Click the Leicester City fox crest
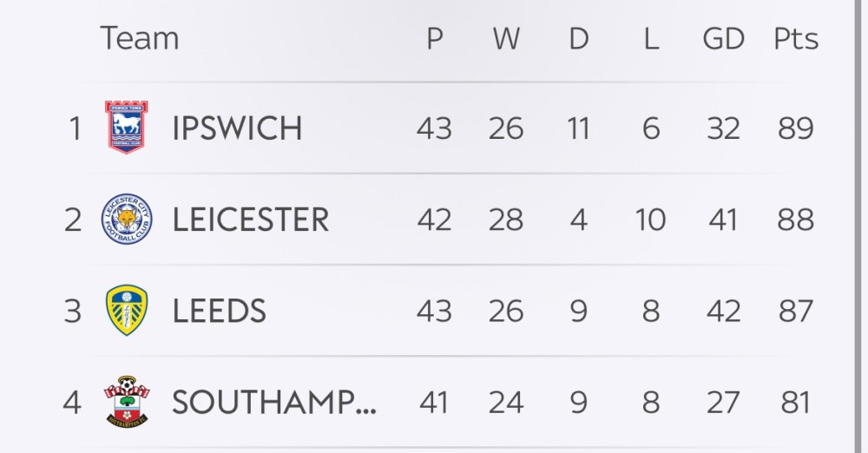The height and width of the screenshot is (453, 868). [126, 219]
